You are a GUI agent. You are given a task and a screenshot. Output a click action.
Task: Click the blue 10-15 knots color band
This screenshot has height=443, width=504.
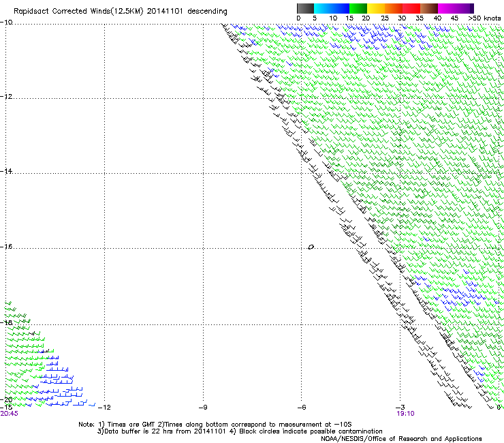tap(340, 8)
